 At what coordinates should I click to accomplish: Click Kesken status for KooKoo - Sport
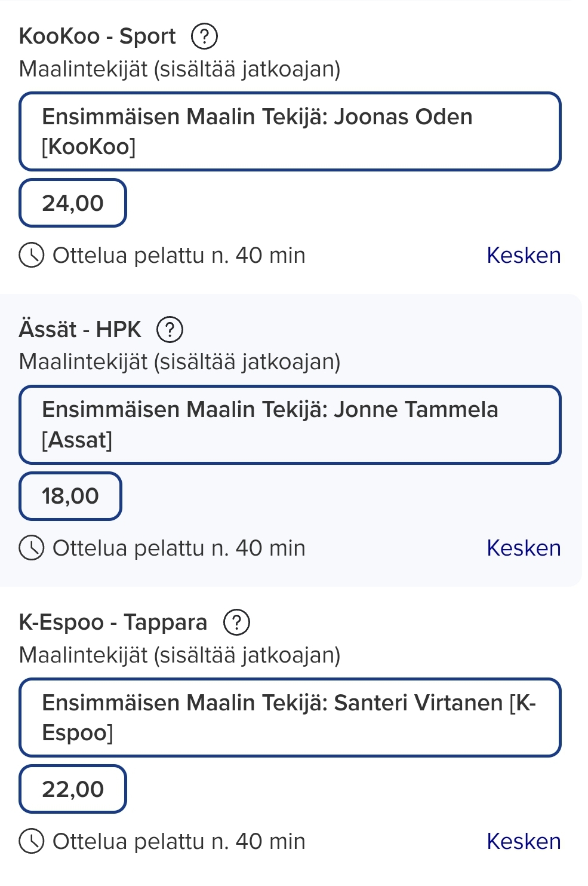(x=524, y=255)
